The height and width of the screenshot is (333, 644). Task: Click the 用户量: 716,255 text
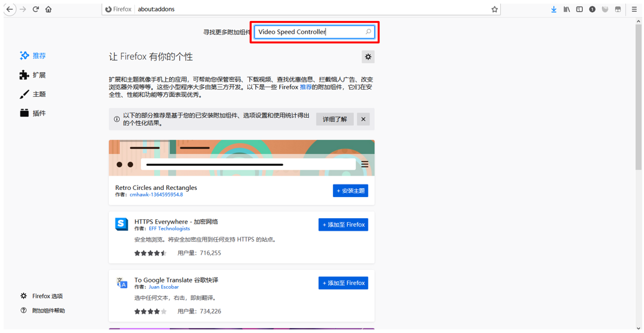click(x=200, y=253)
